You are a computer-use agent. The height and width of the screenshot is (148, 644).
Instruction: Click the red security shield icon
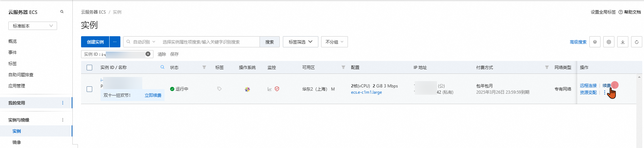(277, 89)
